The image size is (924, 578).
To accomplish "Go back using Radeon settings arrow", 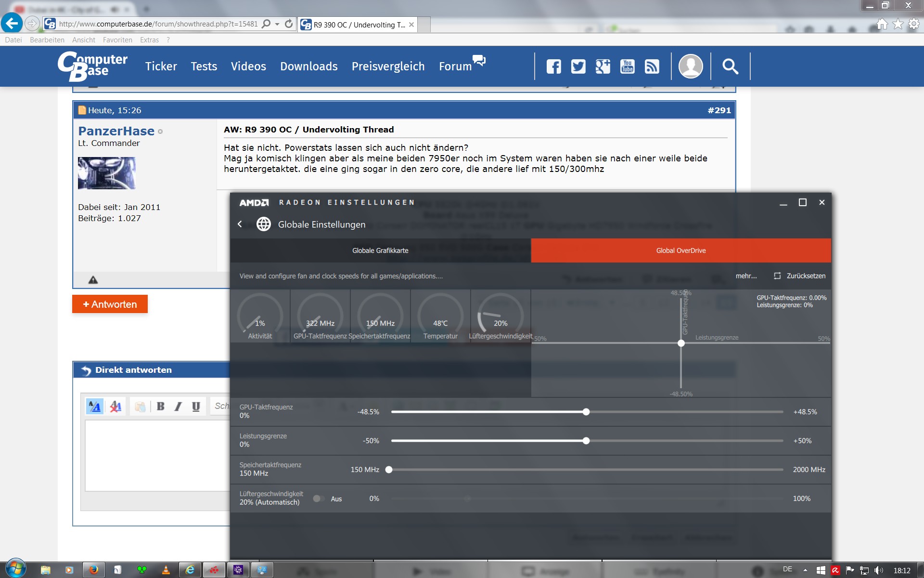I will pos(240,224).
